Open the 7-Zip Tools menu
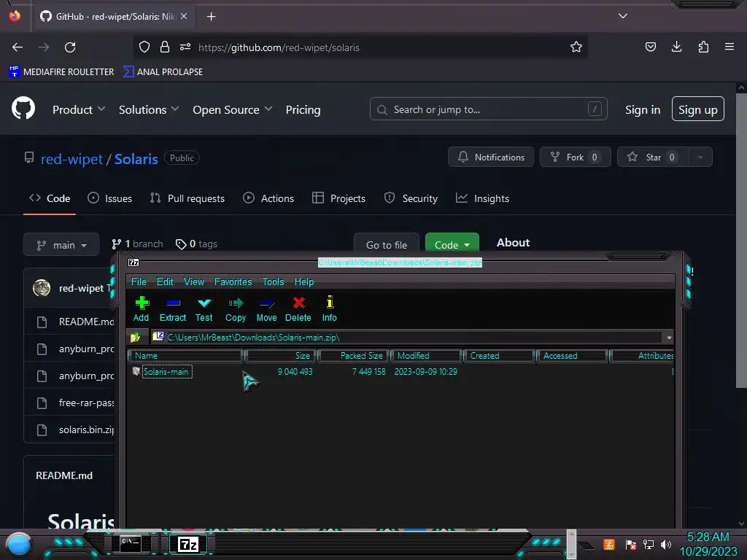 click(x=273, y=281)
